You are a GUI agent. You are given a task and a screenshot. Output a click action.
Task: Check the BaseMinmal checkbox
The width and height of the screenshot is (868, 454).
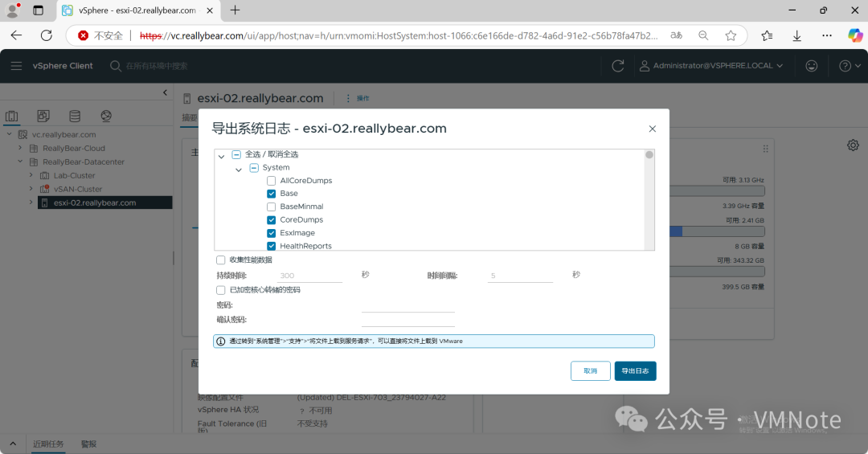[272, 207]
